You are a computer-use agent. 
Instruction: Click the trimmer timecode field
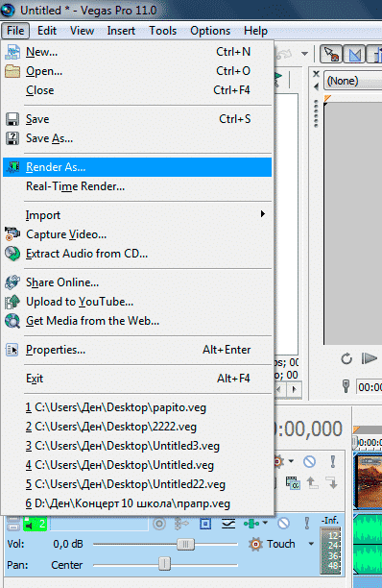point(369,387)
